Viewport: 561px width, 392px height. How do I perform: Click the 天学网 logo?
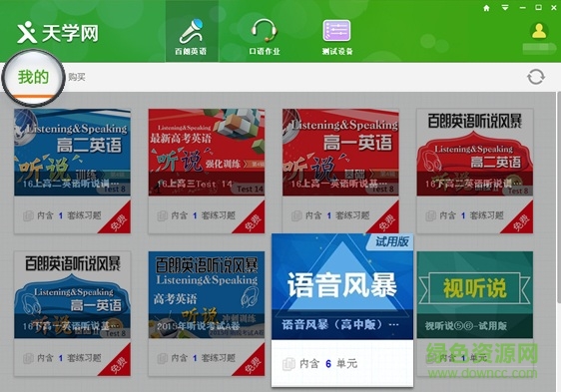coord(57,33)
